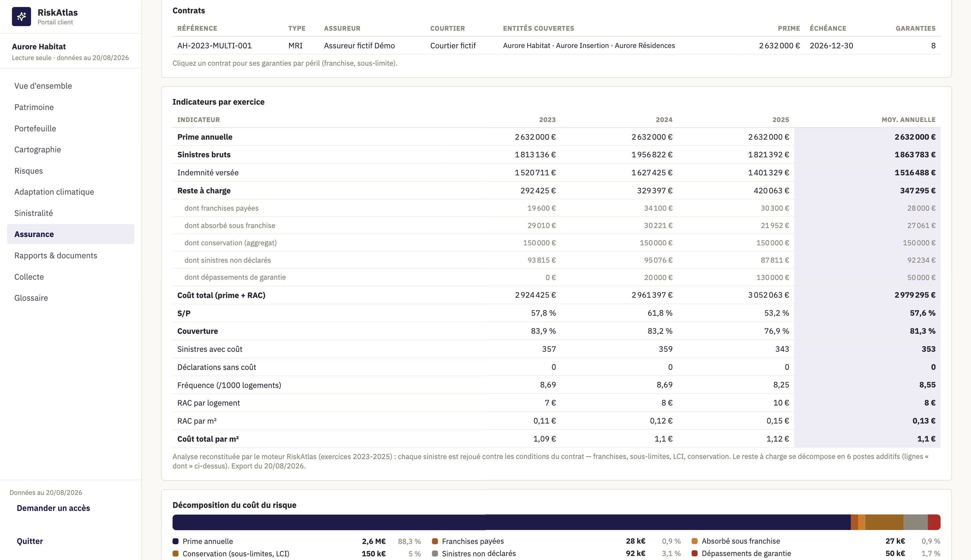971x560 pixels.
Task: Click the Reste à charge row label
Action: click(204, 191)
